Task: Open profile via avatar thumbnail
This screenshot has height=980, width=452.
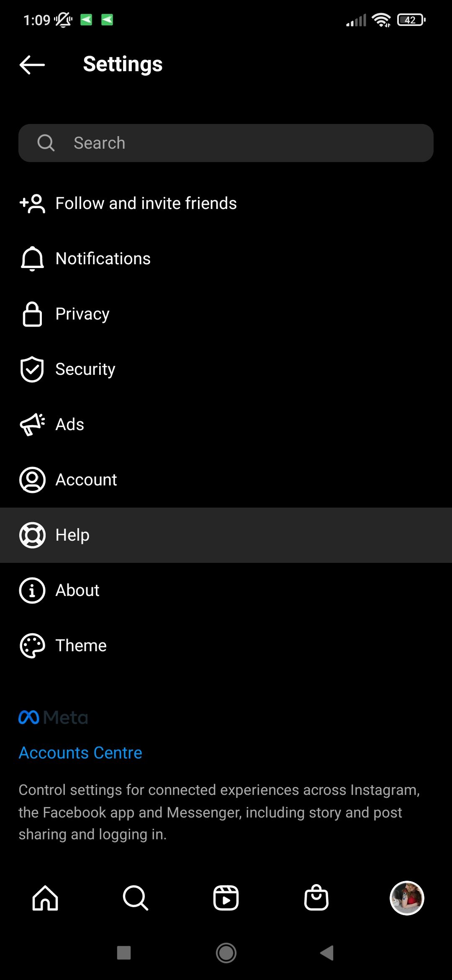Action: [407, 898]
